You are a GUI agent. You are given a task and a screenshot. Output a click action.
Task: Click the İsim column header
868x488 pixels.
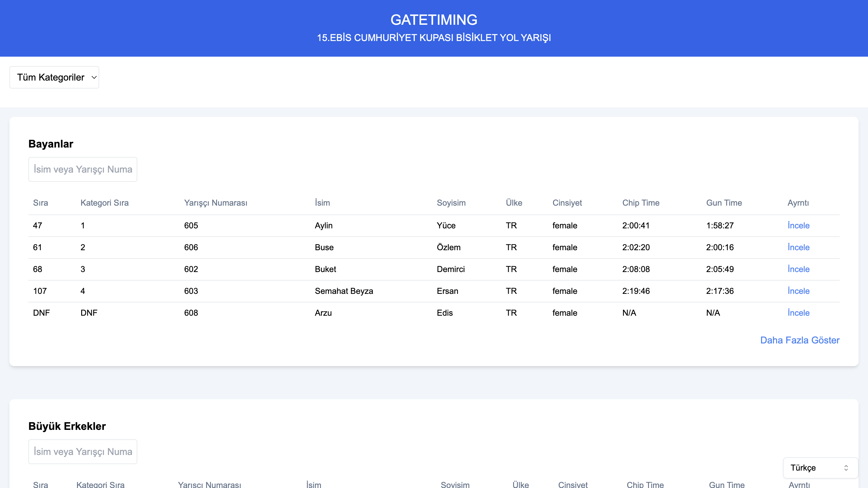coord(322,203)
